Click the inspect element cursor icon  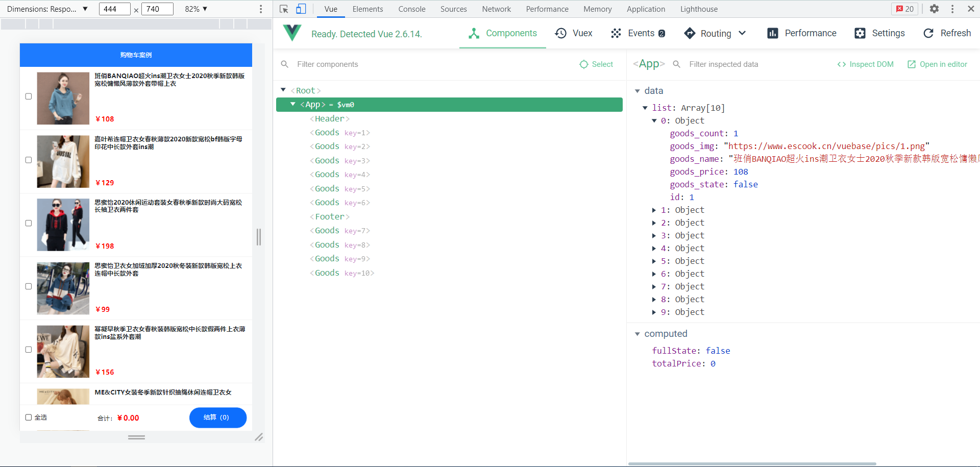284,9
